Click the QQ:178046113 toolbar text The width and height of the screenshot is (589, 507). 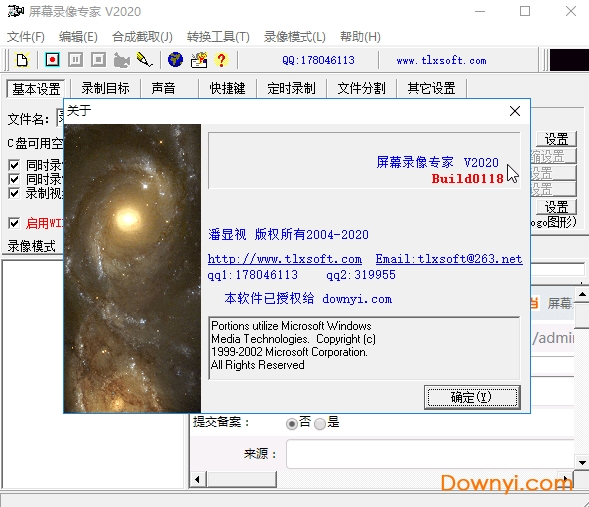pyautogui.click(x=318, y=60)
